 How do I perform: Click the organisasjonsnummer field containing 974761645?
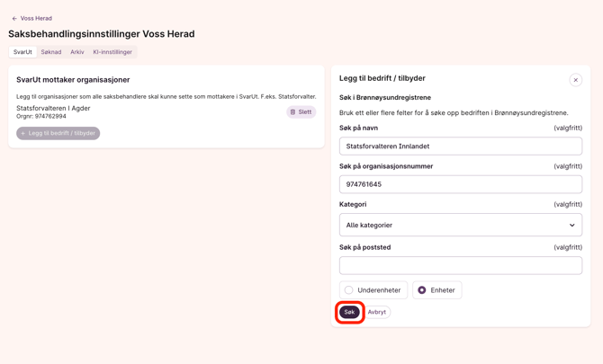460,184
